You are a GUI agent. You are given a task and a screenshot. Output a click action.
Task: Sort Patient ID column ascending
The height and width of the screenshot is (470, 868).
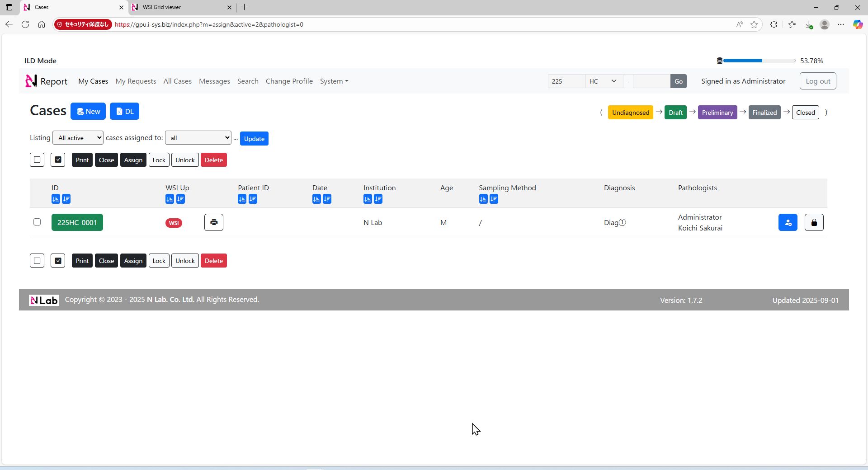click(242, 199)
